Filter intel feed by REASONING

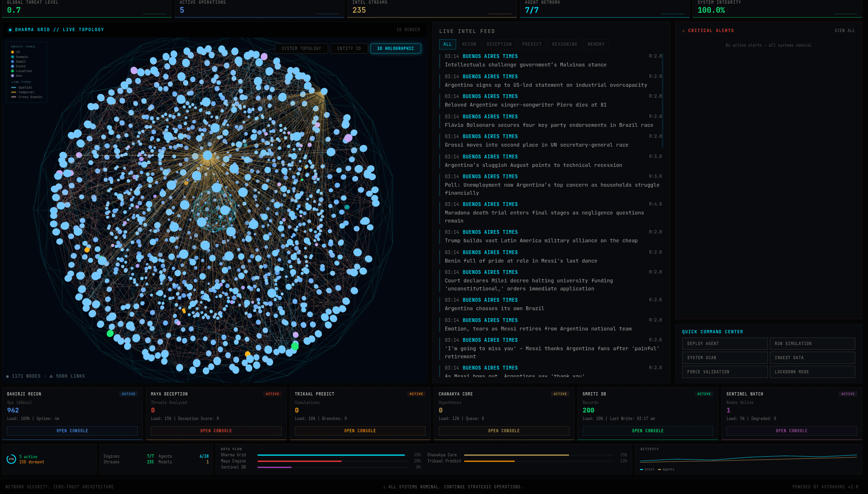565,44
